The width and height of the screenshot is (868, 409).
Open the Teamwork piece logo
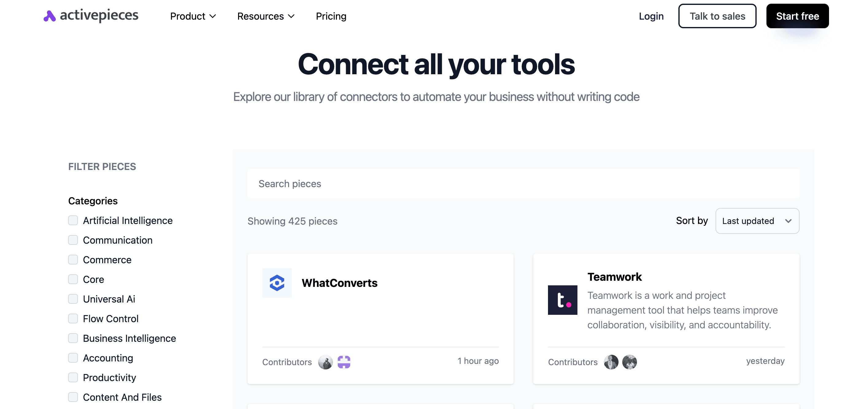(562, 300)
